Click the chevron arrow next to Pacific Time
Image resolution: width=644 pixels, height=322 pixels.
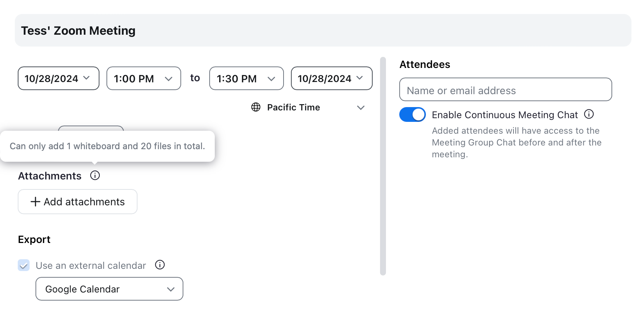pyautogui.click(x=361, y=107)
